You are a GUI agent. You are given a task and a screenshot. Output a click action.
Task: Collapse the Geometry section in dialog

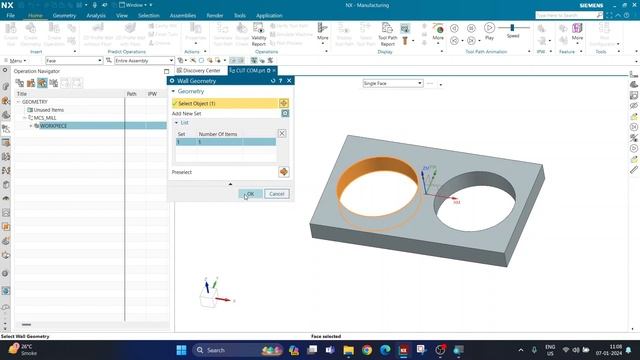tap(173, 91)
